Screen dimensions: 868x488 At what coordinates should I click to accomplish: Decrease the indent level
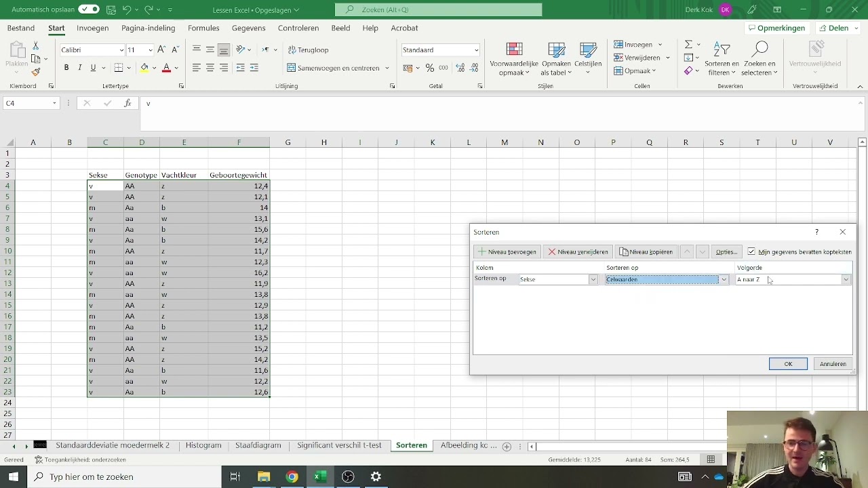click(x=241, y=68)
